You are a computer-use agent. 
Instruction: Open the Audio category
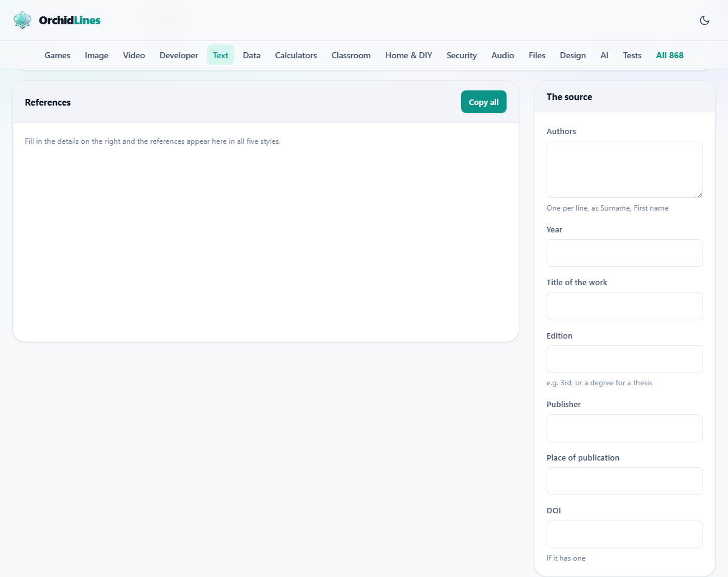tap(503, 55)
